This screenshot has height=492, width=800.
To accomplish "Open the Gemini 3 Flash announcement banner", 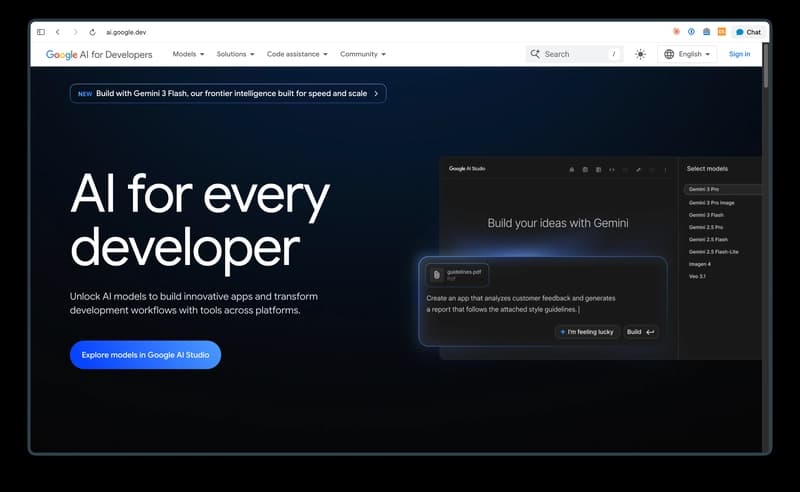I will click(x=228, y=93).
